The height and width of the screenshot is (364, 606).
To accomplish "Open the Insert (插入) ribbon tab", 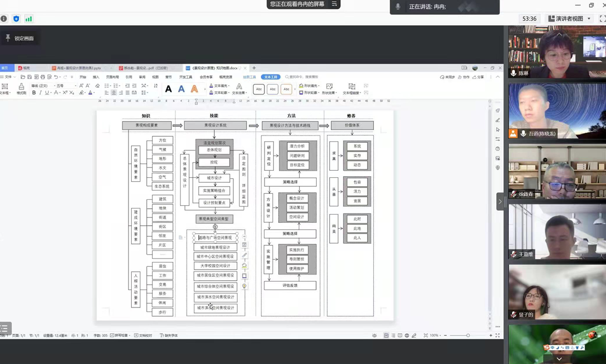I will [96, 77].
